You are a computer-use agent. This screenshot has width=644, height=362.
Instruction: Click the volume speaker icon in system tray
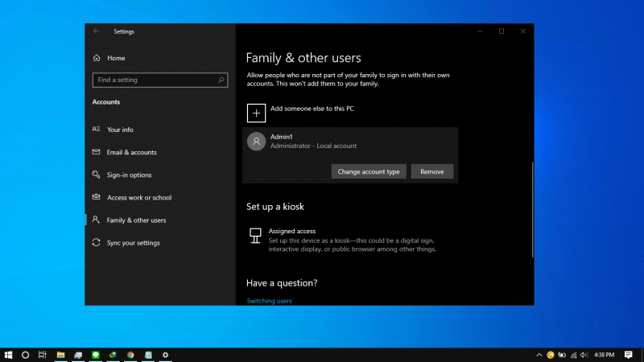point(584,355)
